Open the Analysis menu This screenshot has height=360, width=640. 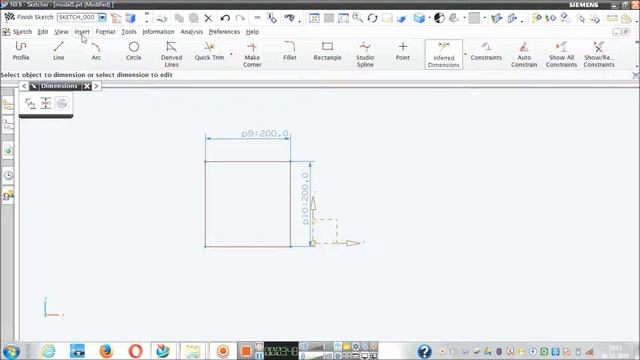pyautogui.click(x=191, y=32)
